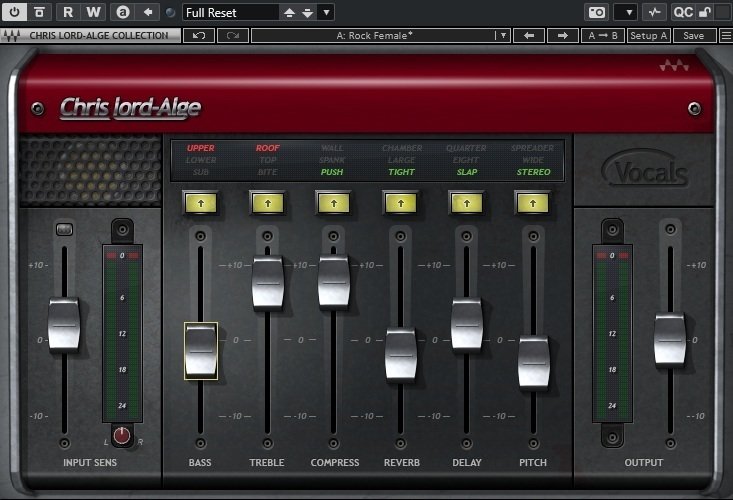This screenshot has width=733, height=500.
Task: Select STEREO pitch mode
Action: pyautogui.click(x=533, y=172)
